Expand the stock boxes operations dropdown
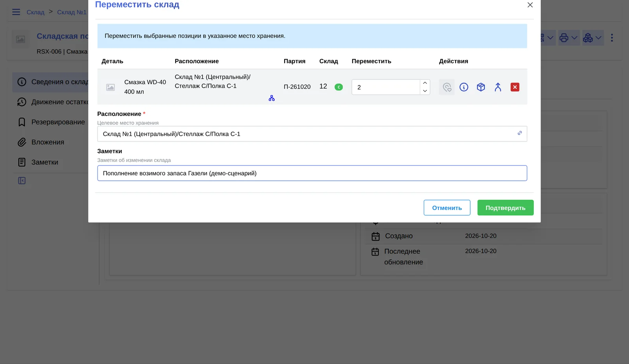 pos(593,38)
